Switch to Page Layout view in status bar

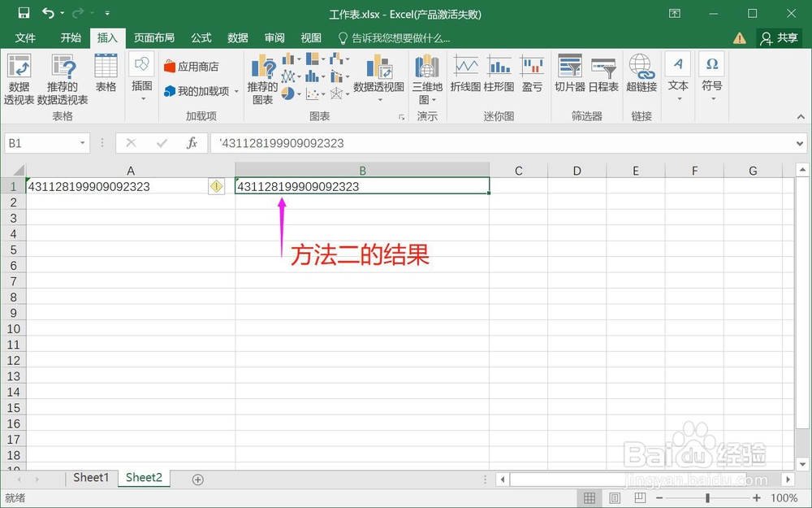click(612, 497)
